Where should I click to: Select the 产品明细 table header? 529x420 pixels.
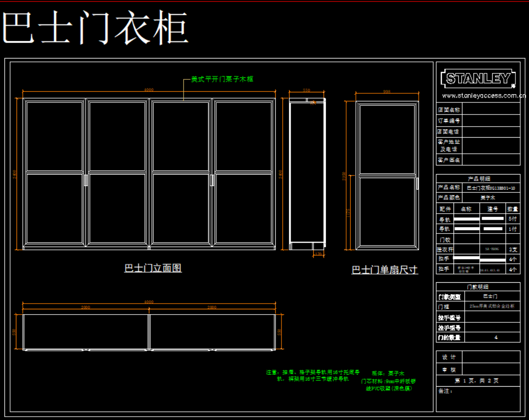[x=478, y=178]
